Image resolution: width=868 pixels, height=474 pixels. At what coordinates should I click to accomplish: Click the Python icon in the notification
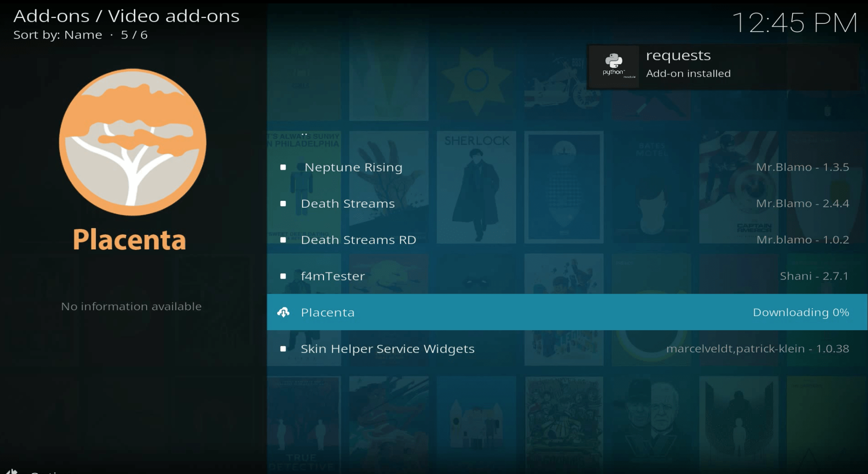point(614,66)
